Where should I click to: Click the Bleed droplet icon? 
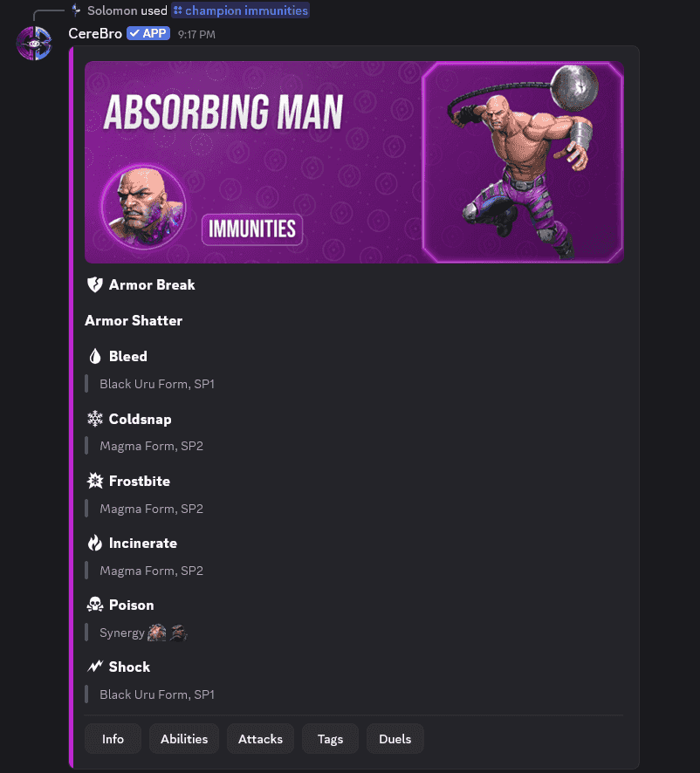pyautogui.click(x=95, y=356)
